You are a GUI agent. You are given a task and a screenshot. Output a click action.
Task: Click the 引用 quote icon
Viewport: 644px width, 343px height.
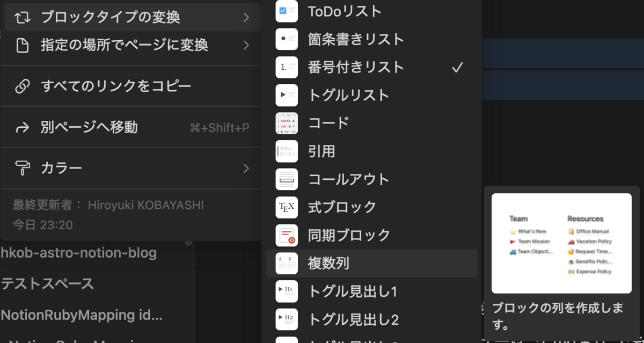pyautogui.click(x=287, y=151)
